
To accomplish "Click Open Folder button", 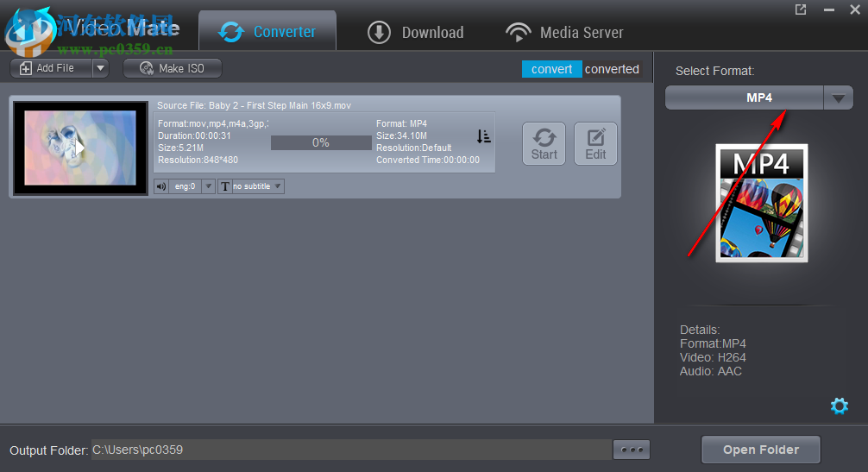I will pos(761,450).
